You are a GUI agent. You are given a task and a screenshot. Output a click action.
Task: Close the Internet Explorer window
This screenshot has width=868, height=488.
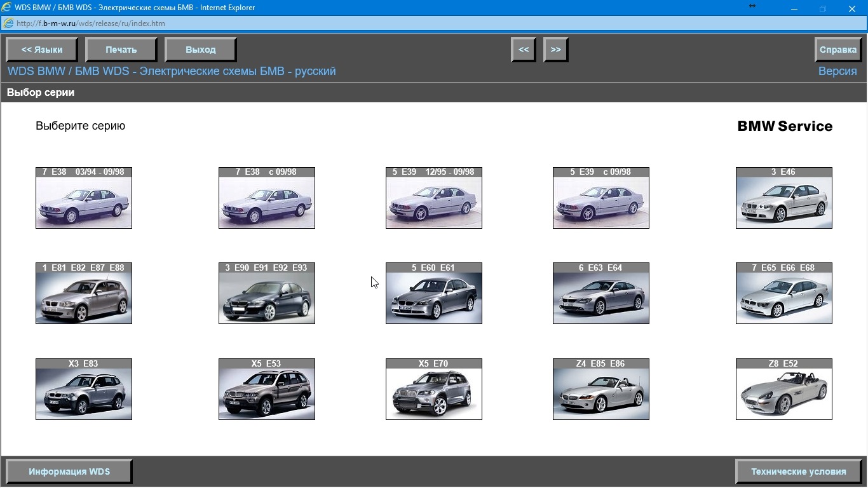(852, 9)
